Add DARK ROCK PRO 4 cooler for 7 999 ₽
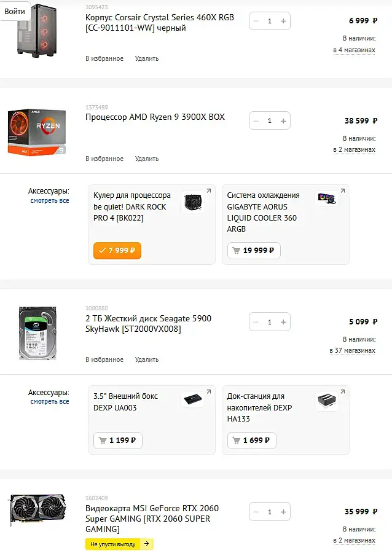The width and height of the screenshot is (392, 553). (117, 251)
